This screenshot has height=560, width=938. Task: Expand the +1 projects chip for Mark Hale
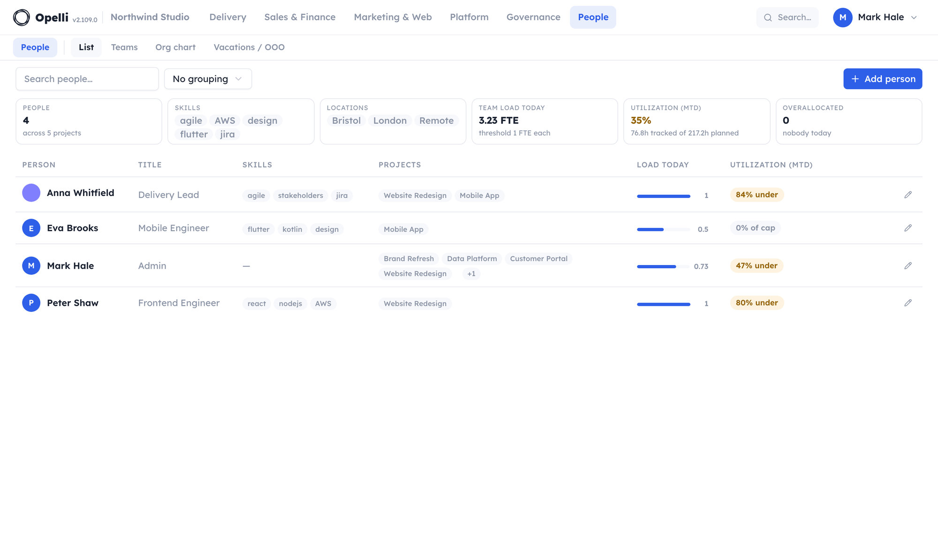pos(471,274)
